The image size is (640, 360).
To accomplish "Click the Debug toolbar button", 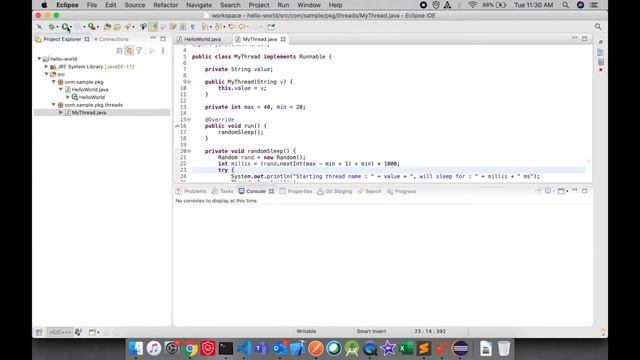I will tap(51, 27).
